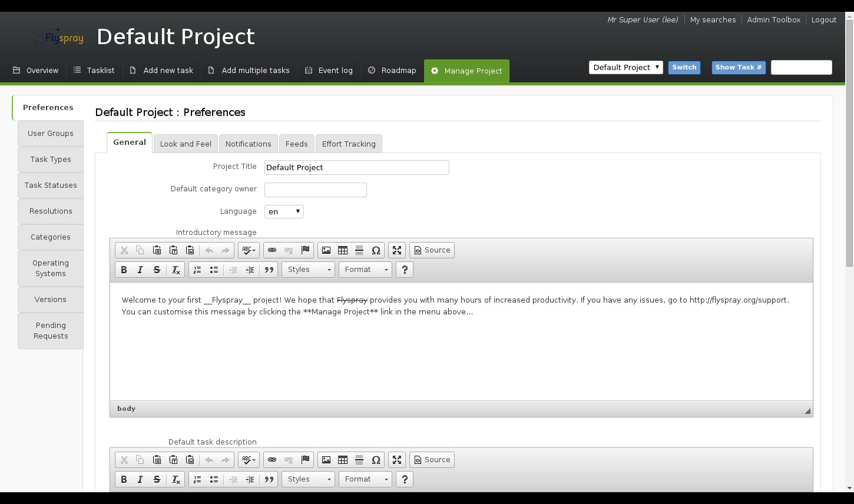
Task: Open Styles dropdown in default task description editor
Action: 308,479
